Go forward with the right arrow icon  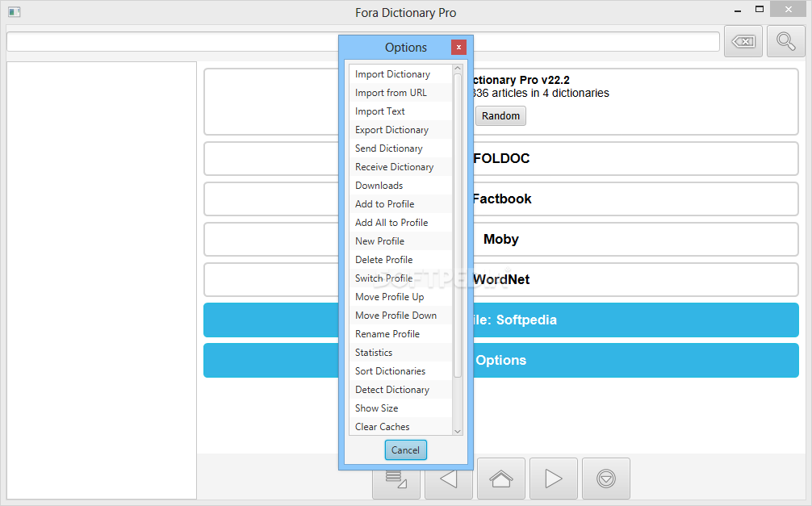pyautogui.click(x=554, y=479)
